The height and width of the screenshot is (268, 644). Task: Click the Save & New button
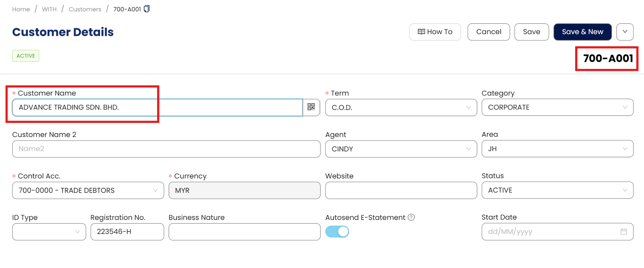582,32
